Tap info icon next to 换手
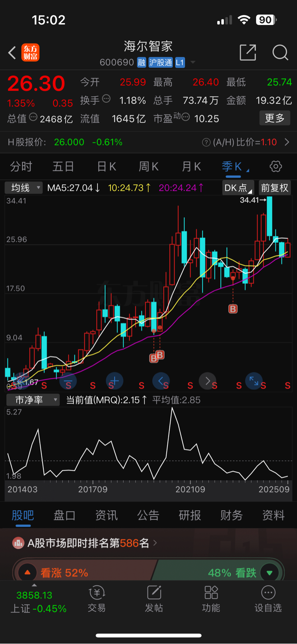This screenshot has width=297, height=644. (x=106, y=99)
